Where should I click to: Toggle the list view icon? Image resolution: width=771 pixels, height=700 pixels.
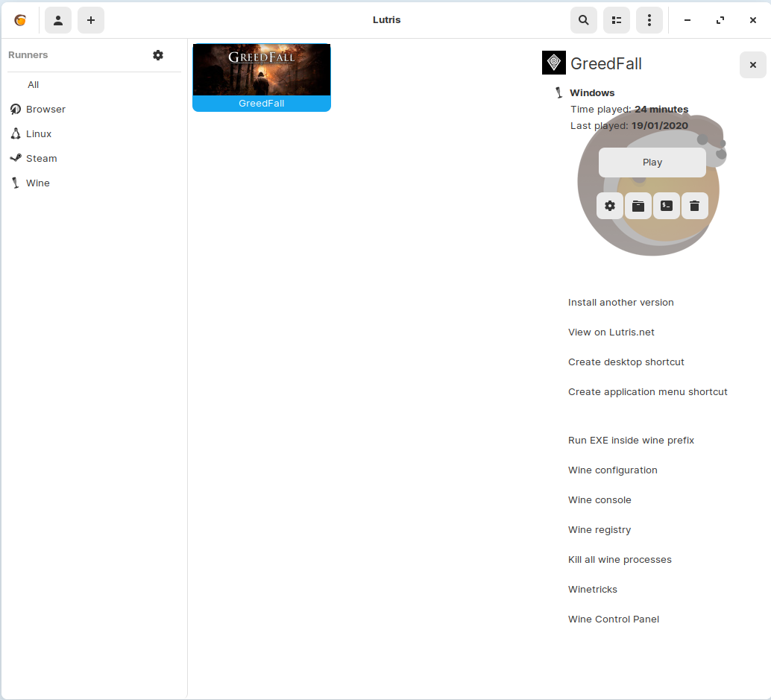(x=617, y=20)
